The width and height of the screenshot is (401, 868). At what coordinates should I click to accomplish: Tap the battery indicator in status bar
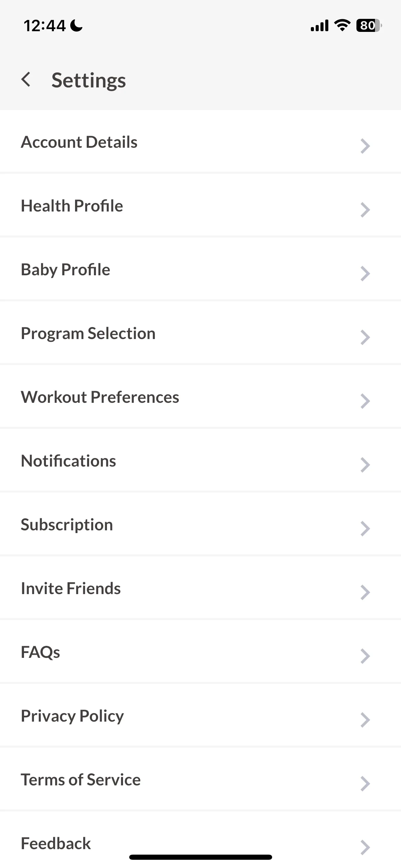pyautogui.click(x=369, y=25)
